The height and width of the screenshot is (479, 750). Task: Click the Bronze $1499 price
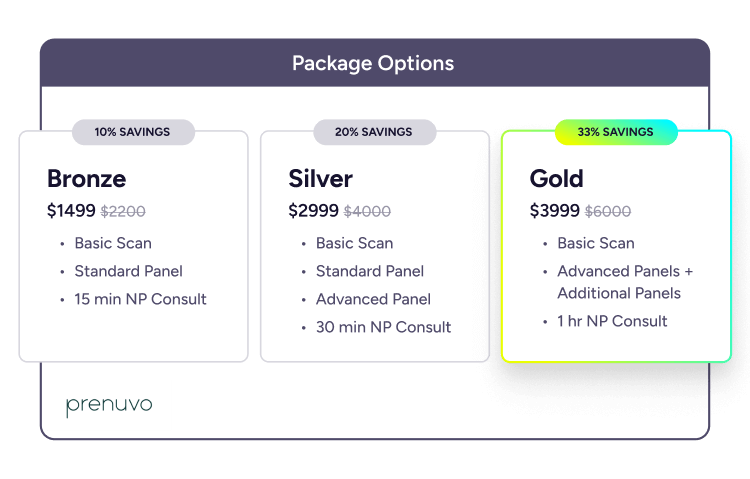coord(71,211)
